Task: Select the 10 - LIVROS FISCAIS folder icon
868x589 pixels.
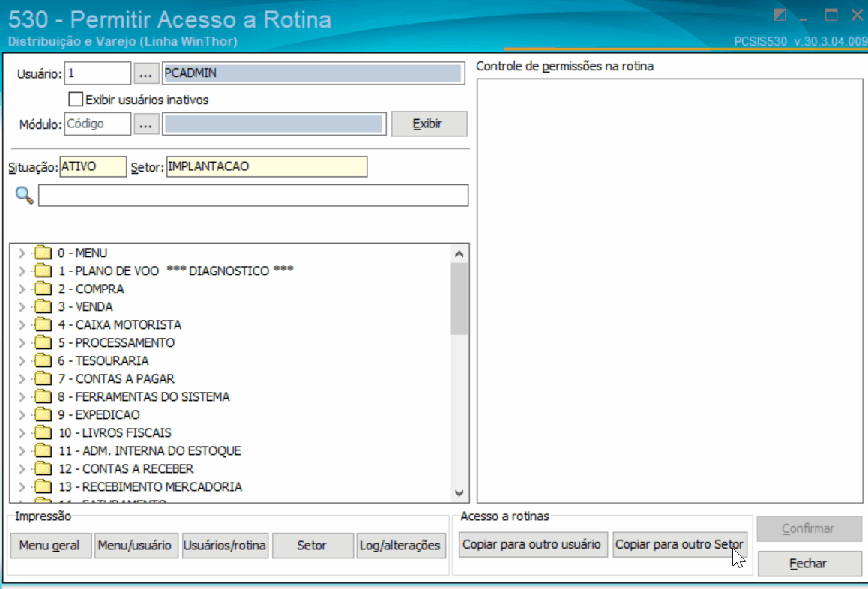Action: point(43,432)
